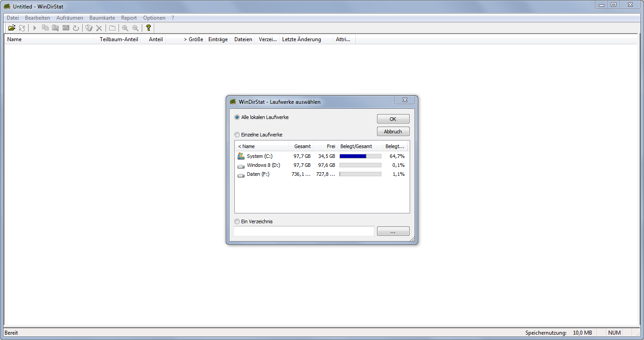Click the Windows 8 (D:) drive icon

pyautogui.click(x=241, y=166)
